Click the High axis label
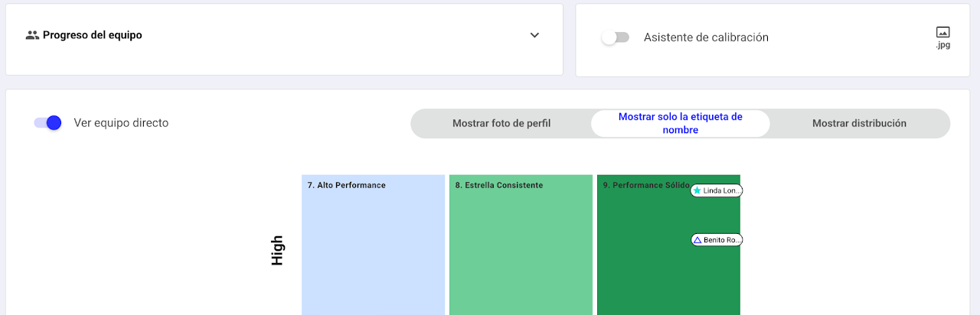 tap(277, 250)
